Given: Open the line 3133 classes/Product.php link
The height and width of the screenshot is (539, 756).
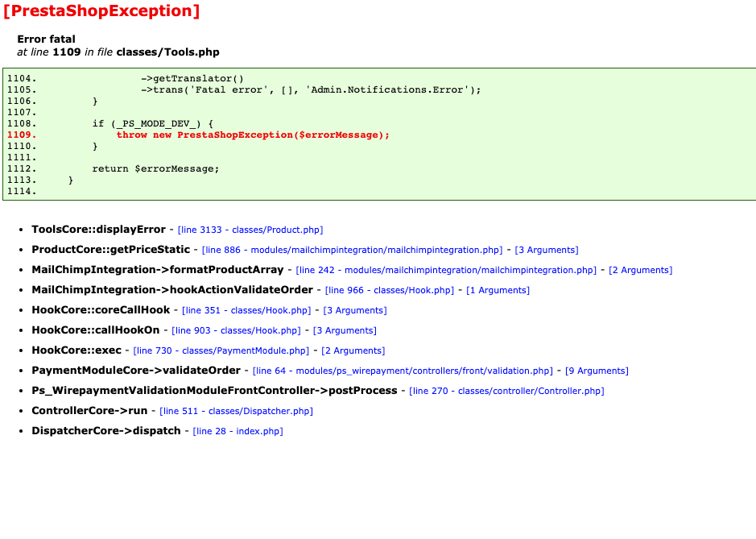Looking at the screenshot, I should pos(250,230).
